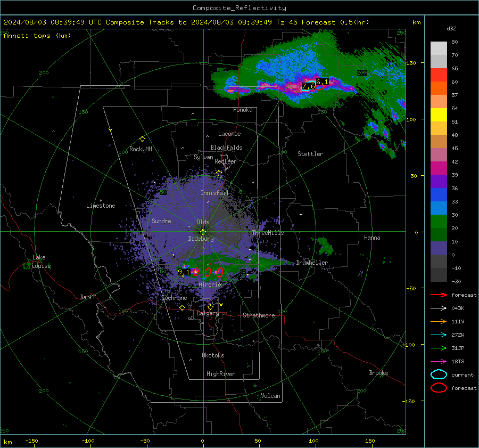Click the -30 dBZ scale value
Image resolution: width=479 pixels, height=448 pixels.
click(456, 281)
